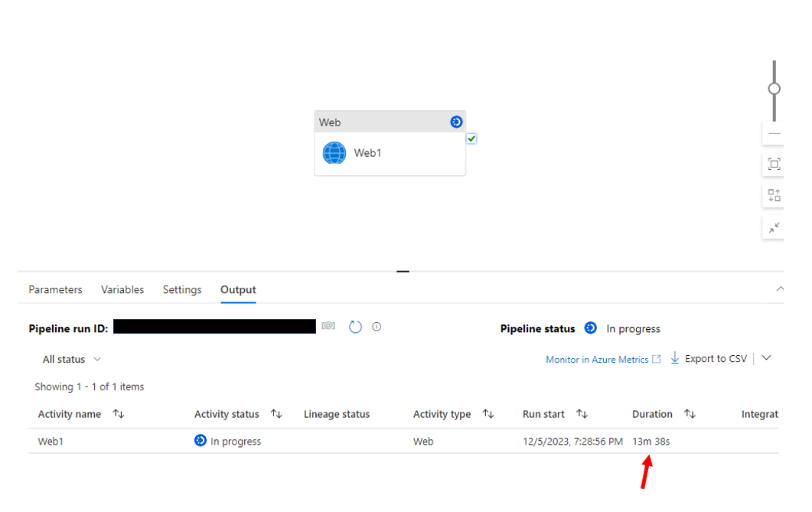
Task: Click the fit-to-screen canvas icon
Action: [x=773, y=164]
